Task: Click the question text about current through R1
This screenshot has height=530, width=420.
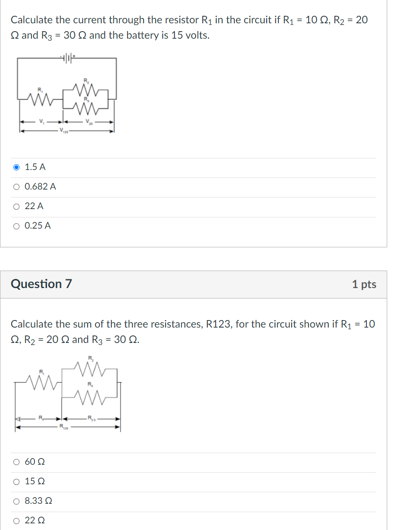Action: (x=189, y=27)
